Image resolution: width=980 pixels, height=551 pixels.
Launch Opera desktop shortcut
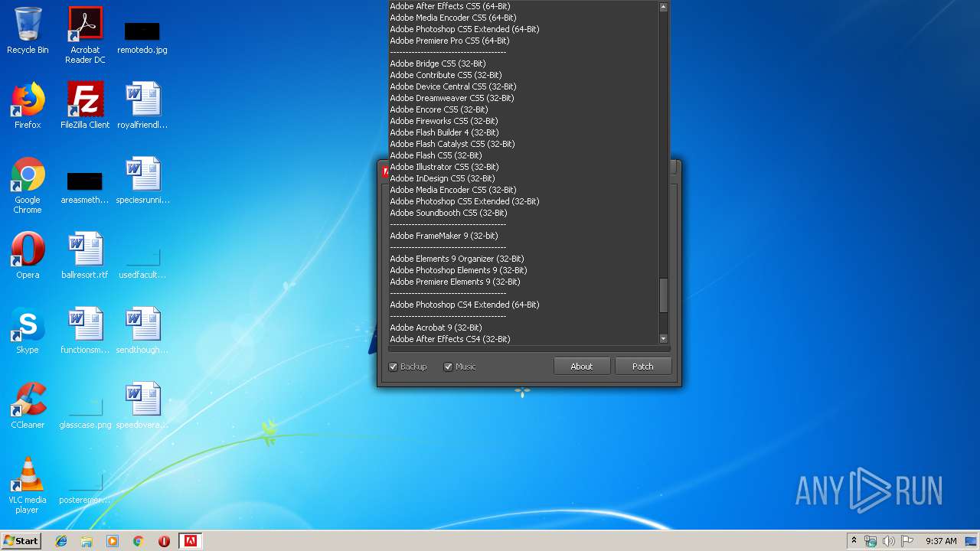click(28, 256)
